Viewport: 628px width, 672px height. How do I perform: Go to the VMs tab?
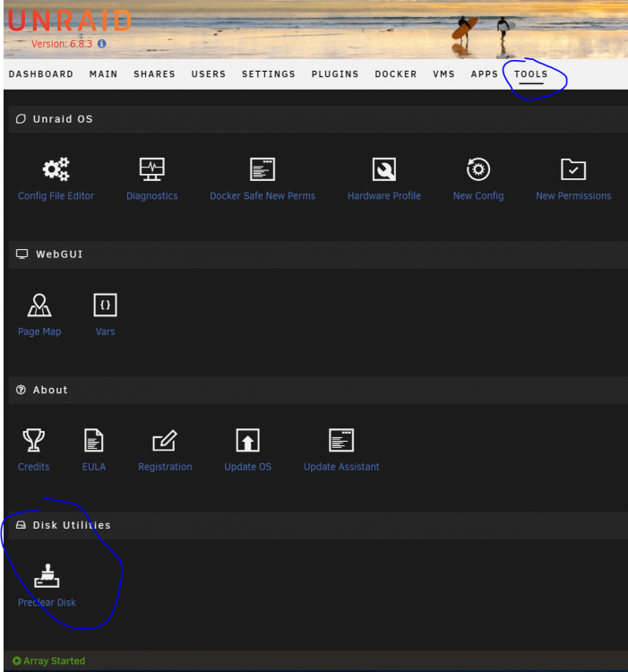pos(443,74)
